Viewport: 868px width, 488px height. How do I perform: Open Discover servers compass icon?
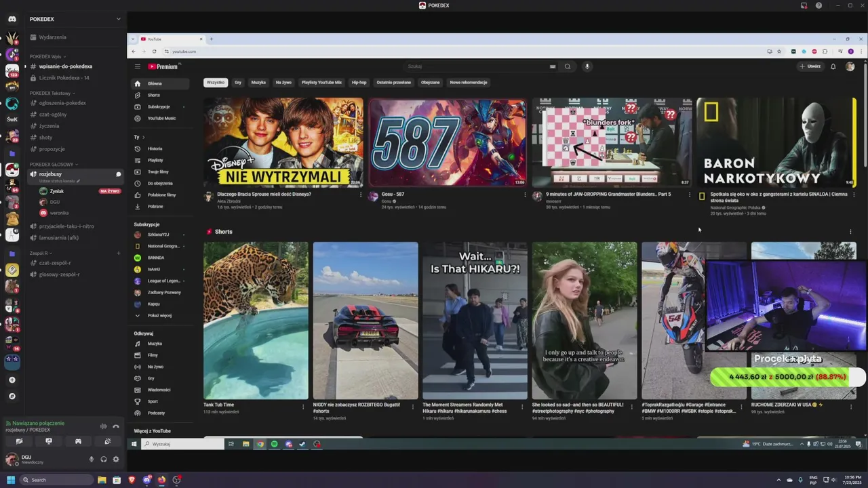click(x=12, y=396)
